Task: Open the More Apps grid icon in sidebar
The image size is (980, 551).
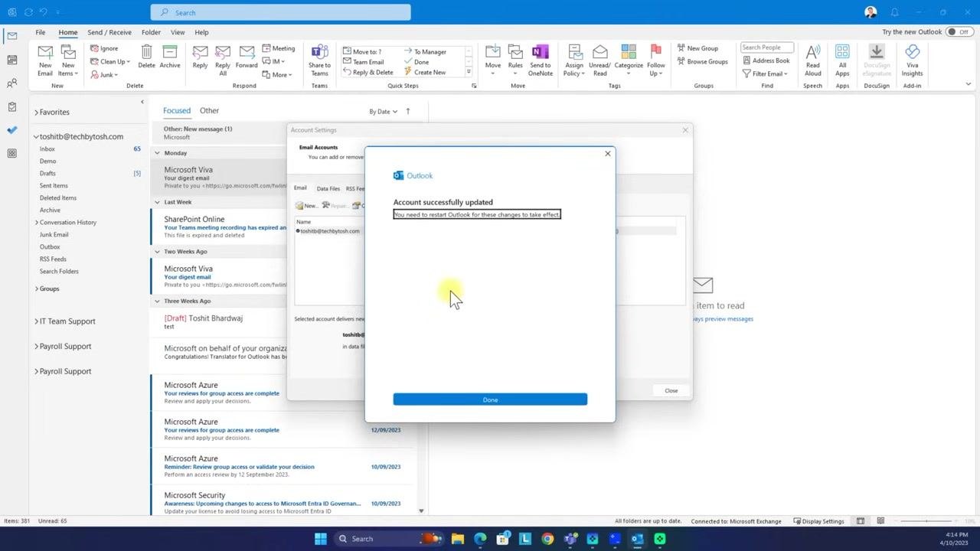Action: (x=11, y=153)
